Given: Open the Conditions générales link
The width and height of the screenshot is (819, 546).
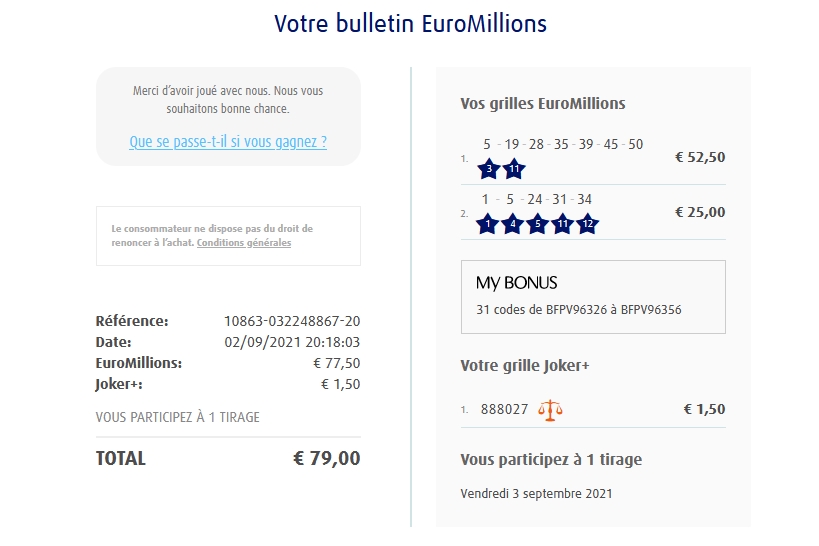Looking at the screenshot, I should [x=244, y=243].
